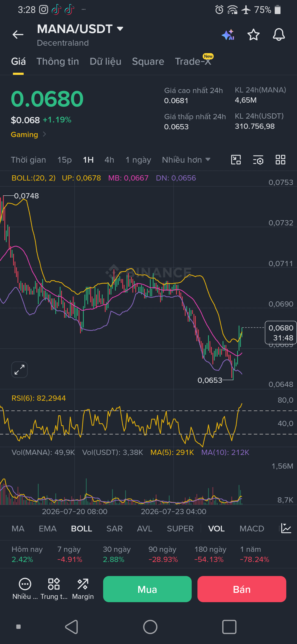Tap Android recent apps button
The height and width of the screenshot is (644, 297).
click(x=229, y=627)
